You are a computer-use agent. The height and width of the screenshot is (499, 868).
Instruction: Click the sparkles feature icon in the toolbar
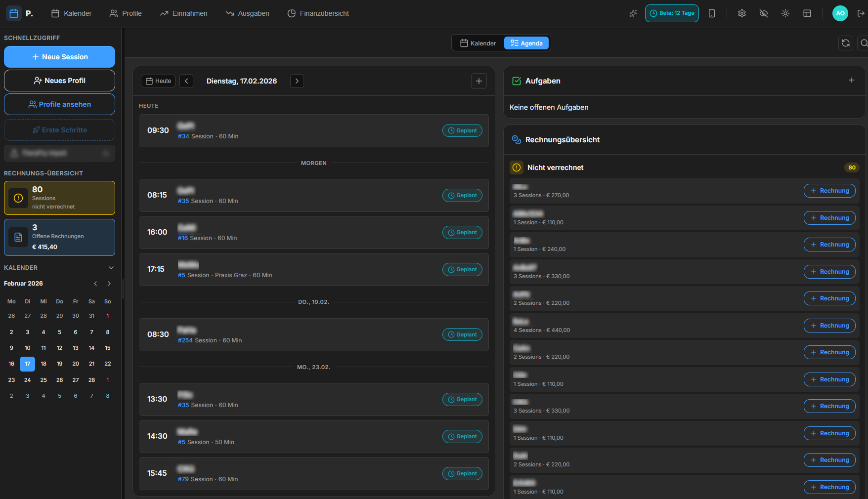point(633,13)
